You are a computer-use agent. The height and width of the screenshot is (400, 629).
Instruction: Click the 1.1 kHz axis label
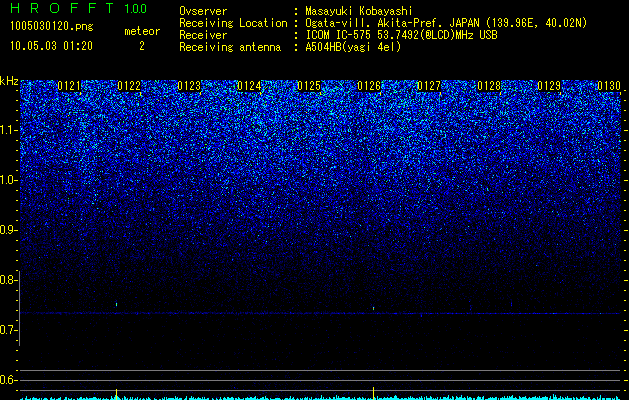(x=8, y=130)
